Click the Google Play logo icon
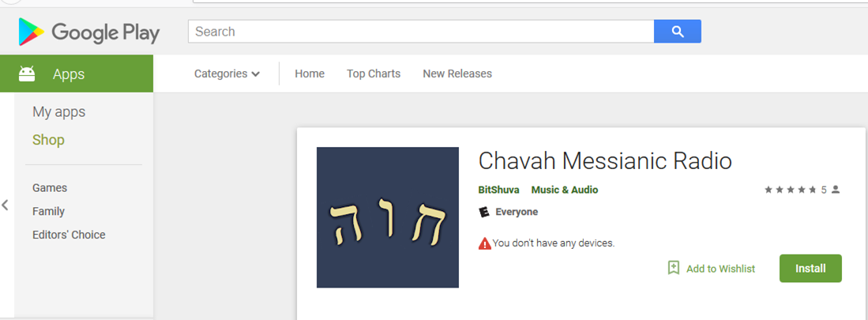The width and height of the screenshot is (868, 320). (x=31, y=32)
